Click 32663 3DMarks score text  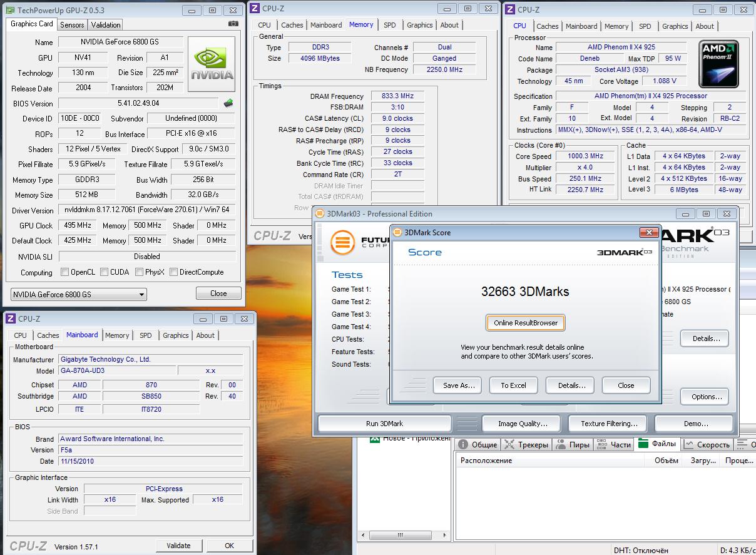tap(525, 292)
